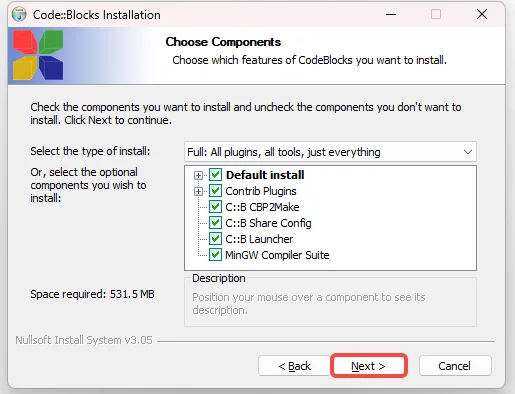The width and height of the screenshot is (515, 394).
Task: Cancel the Code::Blocks installation
Action: tap(455, 366)
